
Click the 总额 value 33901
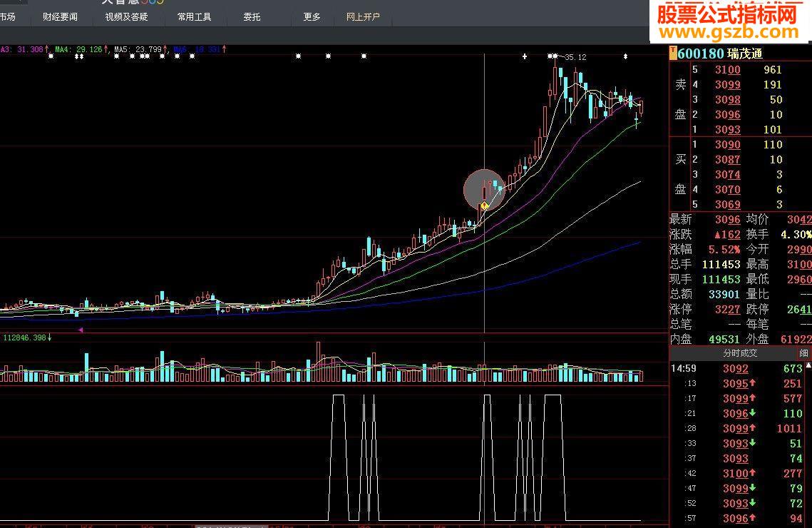click(x=724, y=295)
